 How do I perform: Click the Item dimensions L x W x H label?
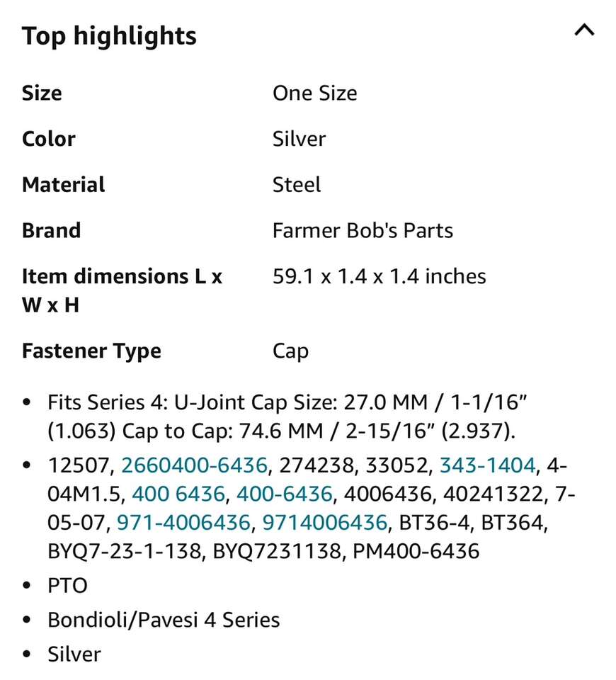122,290
